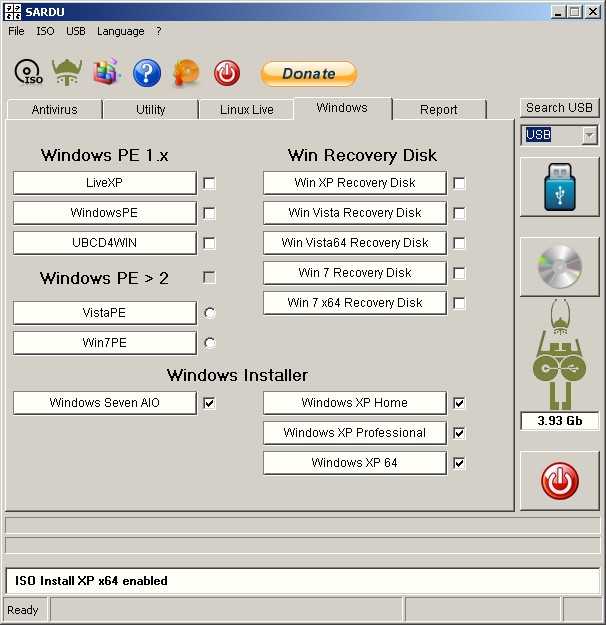Viewport: 606px width, 625px height.
Task: Open the Language menu
Action: click(x=120, y=31)
